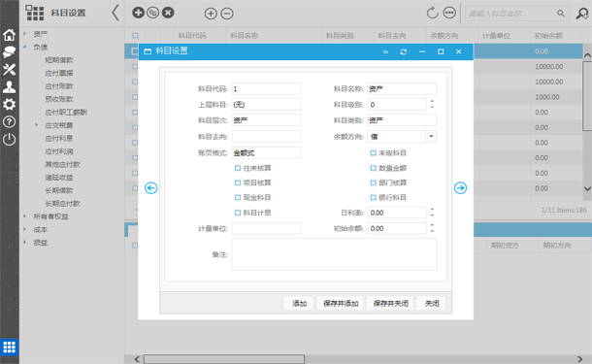The width and height of the screenshot is (592, 364).
Task: Click the refresh circular arrow icon
Action: tap(432, 13)
